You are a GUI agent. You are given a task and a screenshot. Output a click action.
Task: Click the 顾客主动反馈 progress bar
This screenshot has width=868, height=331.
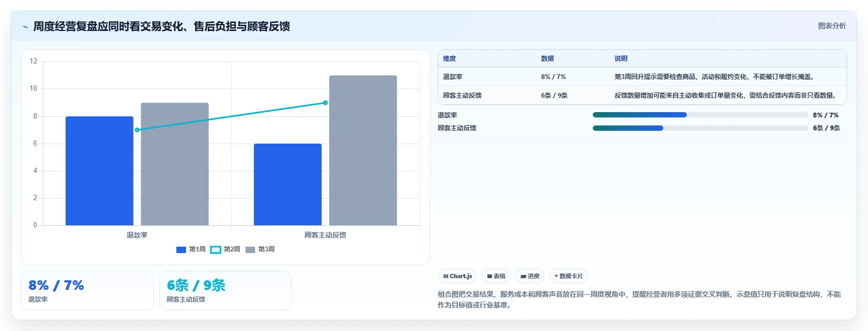700,128
